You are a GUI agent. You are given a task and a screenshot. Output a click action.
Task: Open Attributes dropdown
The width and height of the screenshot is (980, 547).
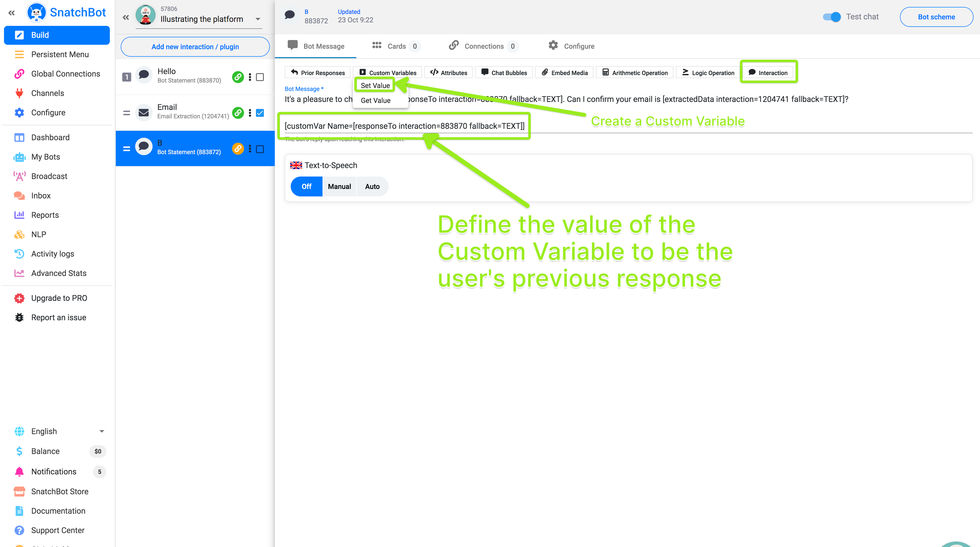(x=449, y=73)
